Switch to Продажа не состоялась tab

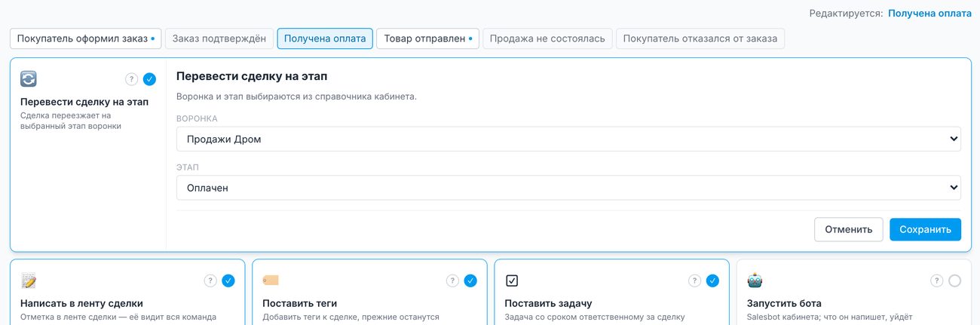point(548,38)
